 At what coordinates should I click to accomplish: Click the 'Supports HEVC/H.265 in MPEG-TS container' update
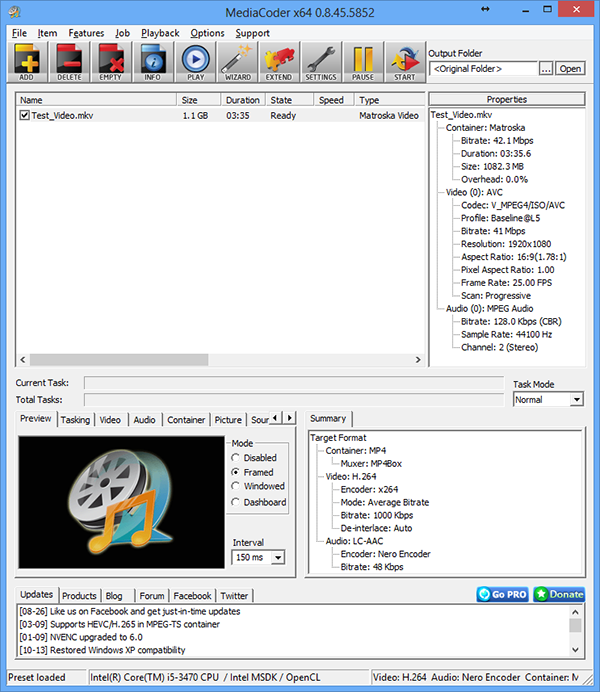pyautogui.click(x=120, y=624)
